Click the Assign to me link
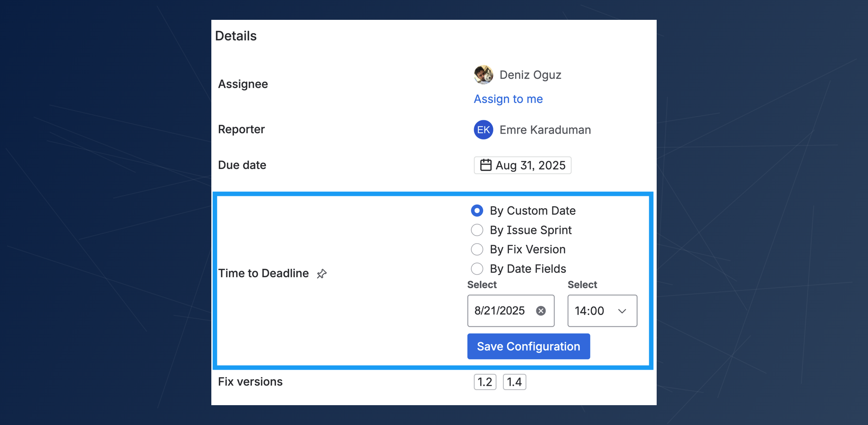868x425 pixels. click(x=508, y=99)
